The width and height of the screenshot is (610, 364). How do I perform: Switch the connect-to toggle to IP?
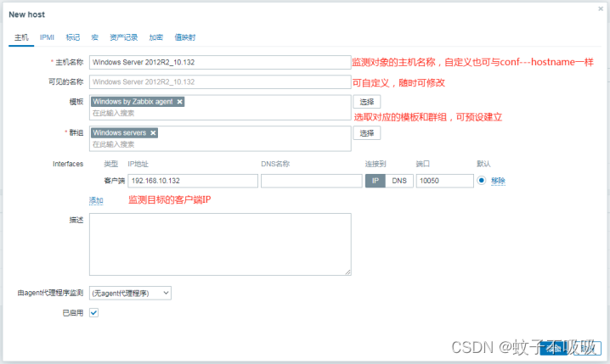pos(375,181)
